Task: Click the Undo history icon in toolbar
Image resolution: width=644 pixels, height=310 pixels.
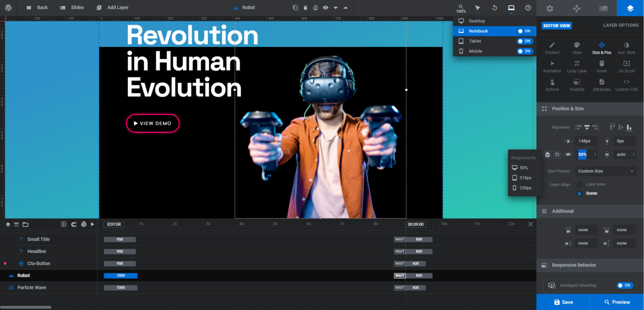Action: coord(494,8)
